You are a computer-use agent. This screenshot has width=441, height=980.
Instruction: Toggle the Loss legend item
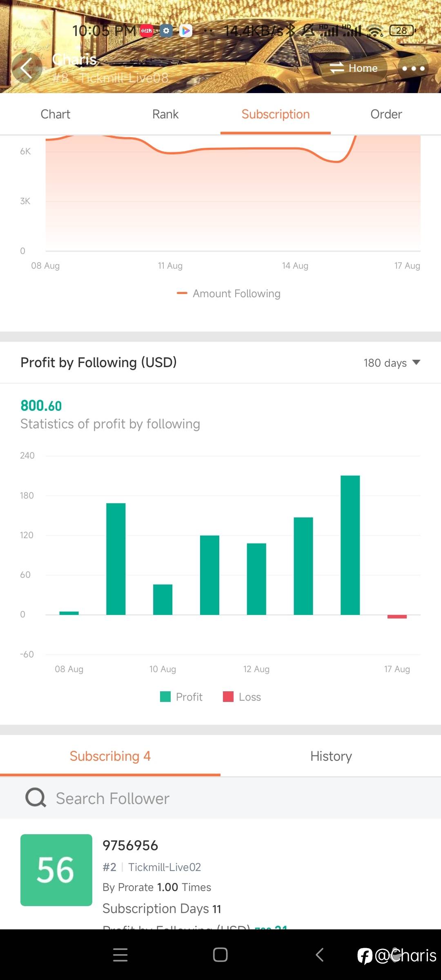pos(242,697)
